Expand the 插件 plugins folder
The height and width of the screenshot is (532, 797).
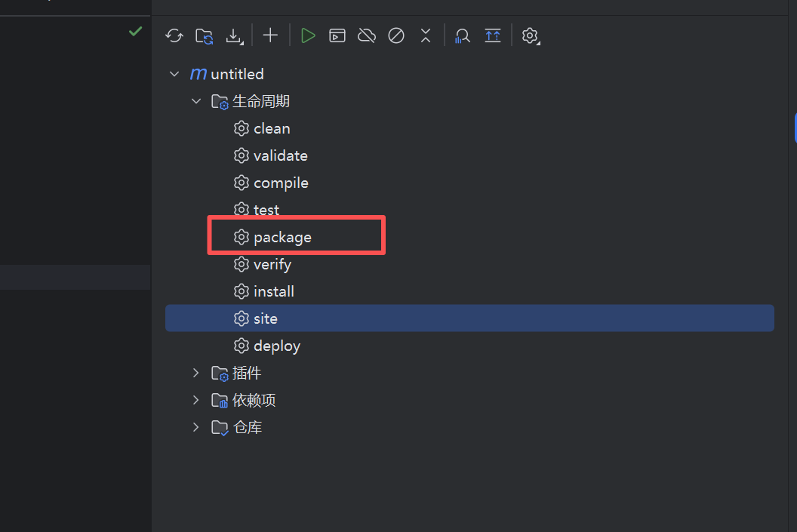click(x=196, y=373)
